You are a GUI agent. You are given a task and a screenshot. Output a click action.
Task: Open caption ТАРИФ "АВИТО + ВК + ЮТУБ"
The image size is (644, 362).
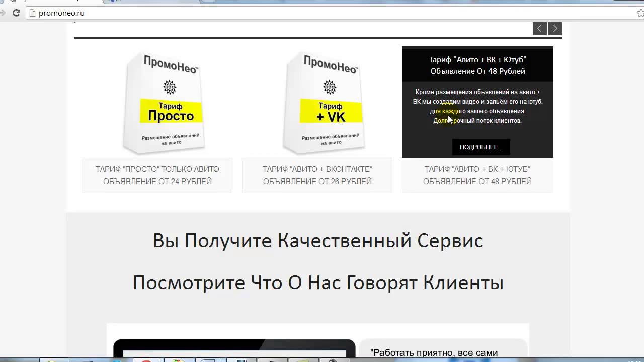(x=477, y=175)
